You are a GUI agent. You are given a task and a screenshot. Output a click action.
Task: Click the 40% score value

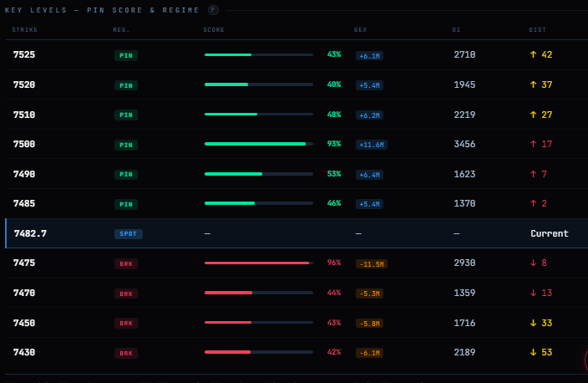point(334,84)
